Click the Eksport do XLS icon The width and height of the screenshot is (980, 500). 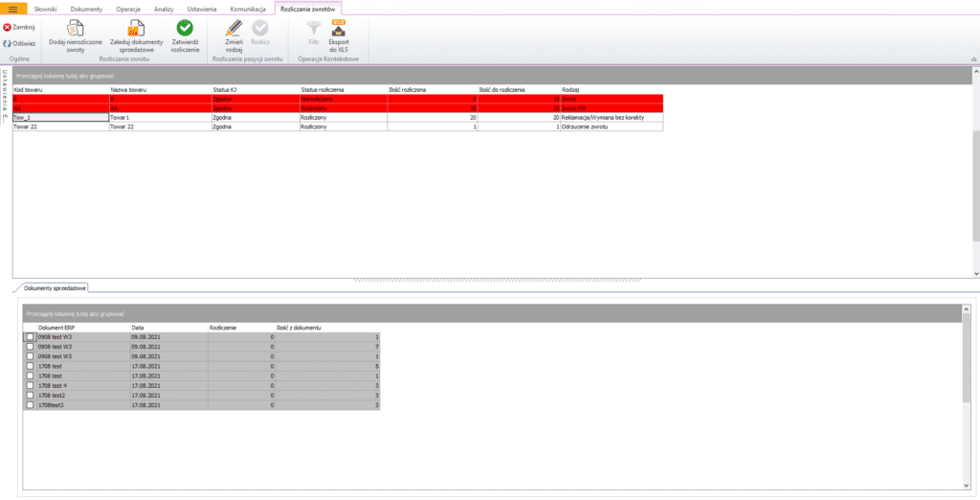[338, 28]
